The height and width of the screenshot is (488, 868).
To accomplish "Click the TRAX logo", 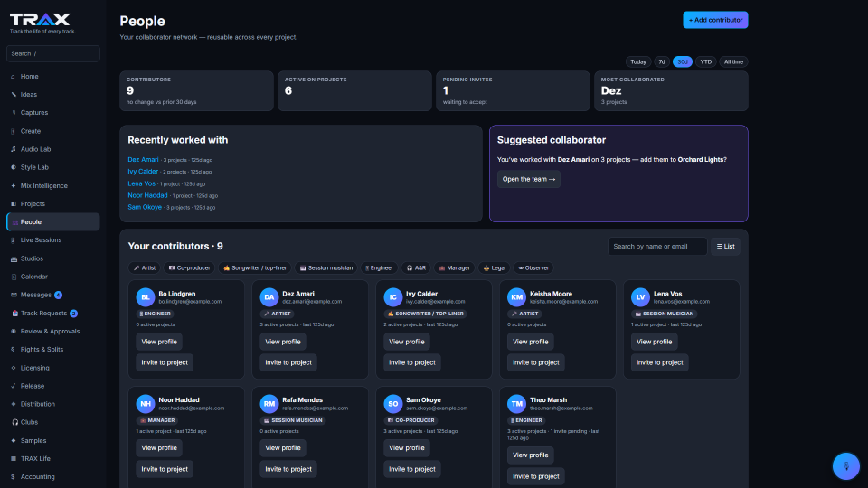I will [40, 20].
